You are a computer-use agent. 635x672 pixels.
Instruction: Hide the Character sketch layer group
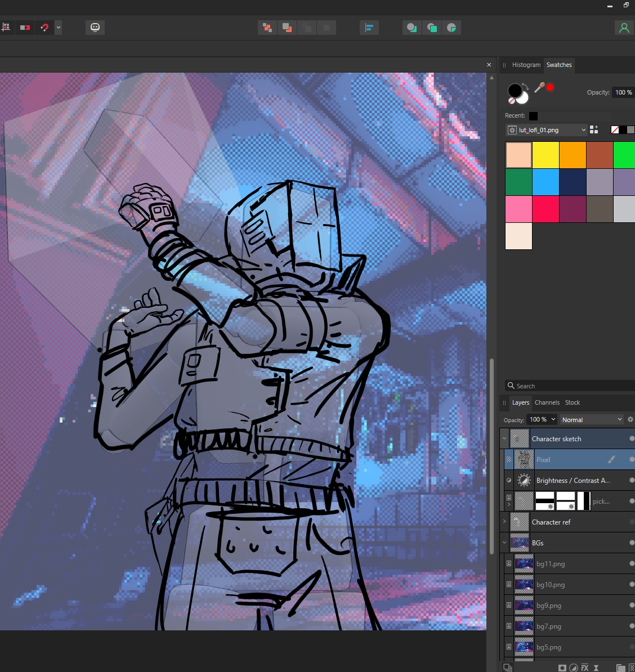(x=632, y=438)
